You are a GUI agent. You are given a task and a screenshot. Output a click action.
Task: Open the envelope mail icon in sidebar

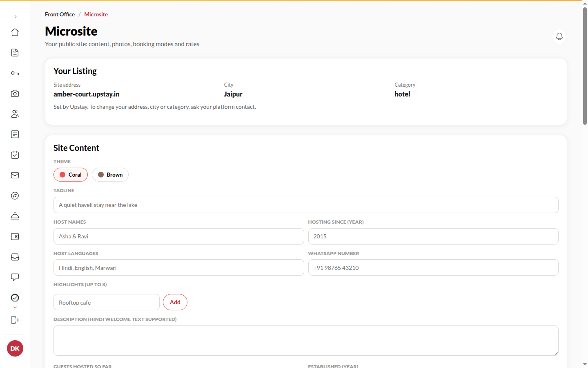[15, 175]
